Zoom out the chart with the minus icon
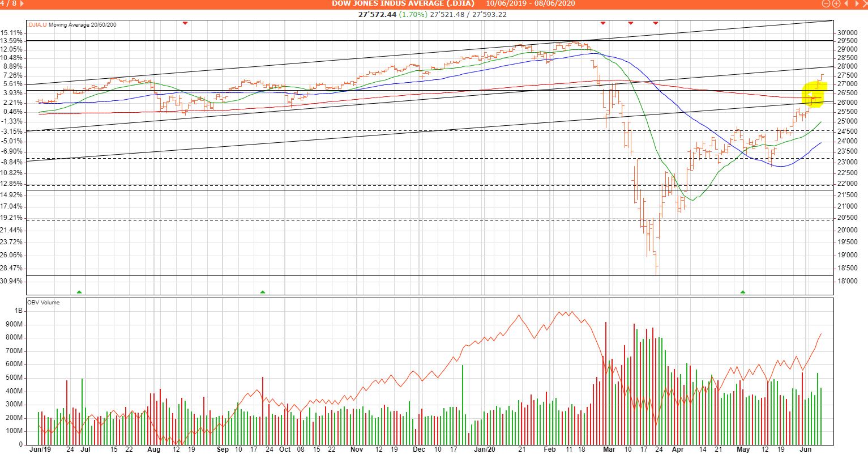This screenshot has width=868, height=454. pyautogui.click(x=826, y=3)
